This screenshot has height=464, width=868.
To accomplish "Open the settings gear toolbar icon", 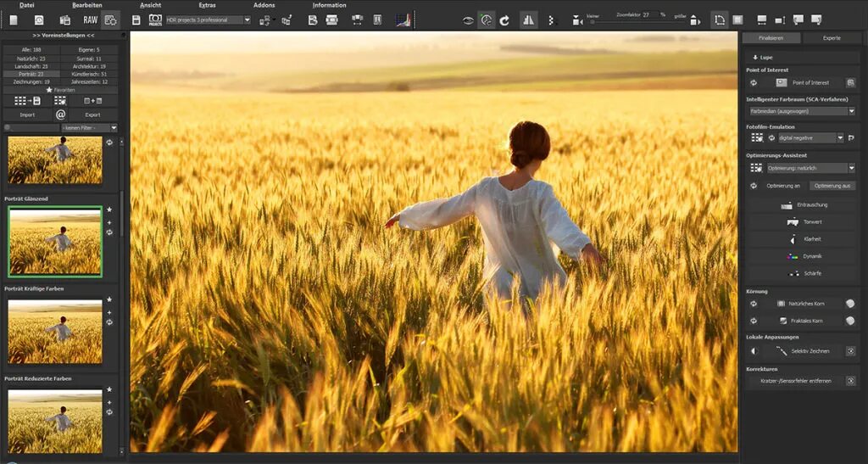I will pos(111,20).
